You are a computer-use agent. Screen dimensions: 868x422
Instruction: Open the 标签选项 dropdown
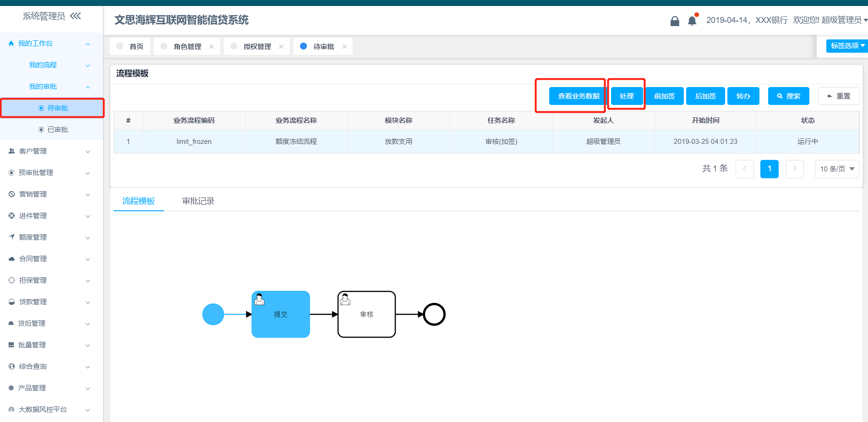click(846, 46)
